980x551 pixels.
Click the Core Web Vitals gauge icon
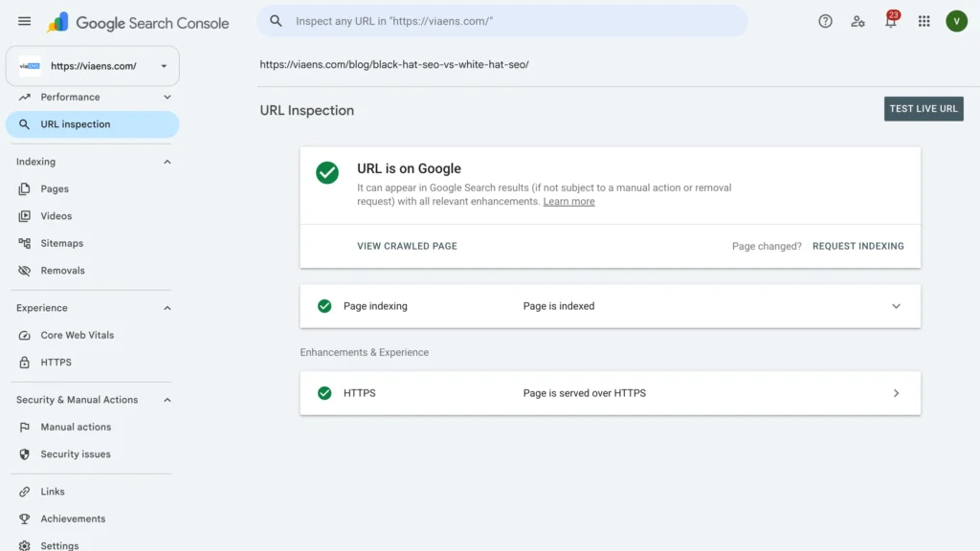tap(24, 336)
